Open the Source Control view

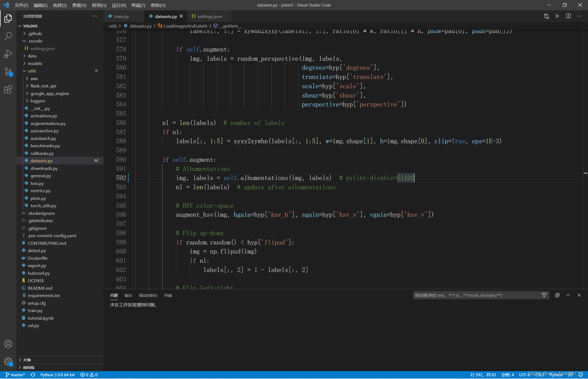pos(8,72)
